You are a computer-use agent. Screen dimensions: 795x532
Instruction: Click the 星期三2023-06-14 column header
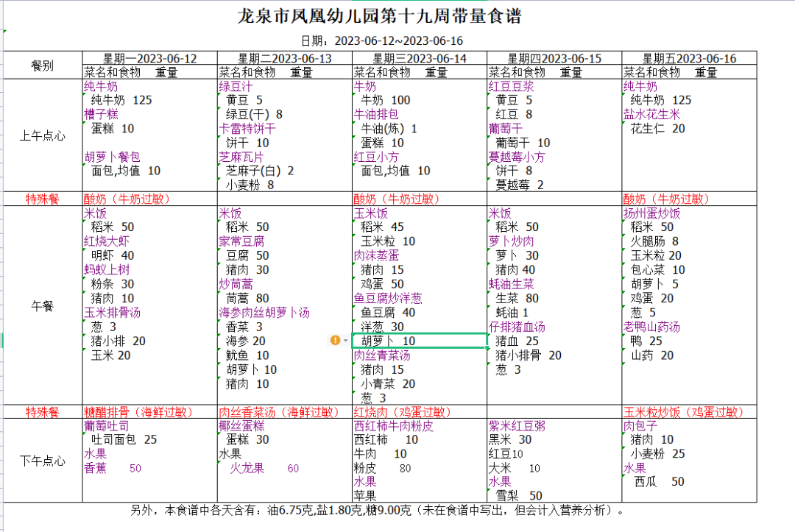pos(420,58)
